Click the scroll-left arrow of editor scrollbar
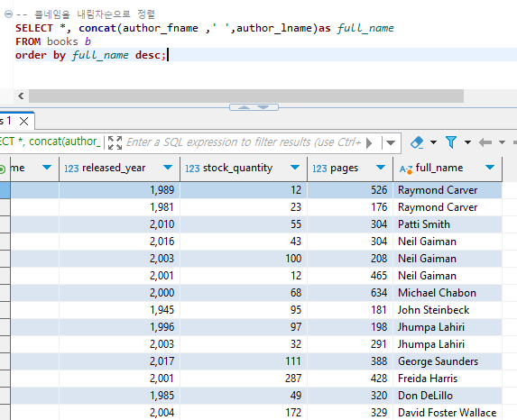This screenshot has height=420, width=517. click(x=21, y=96)
